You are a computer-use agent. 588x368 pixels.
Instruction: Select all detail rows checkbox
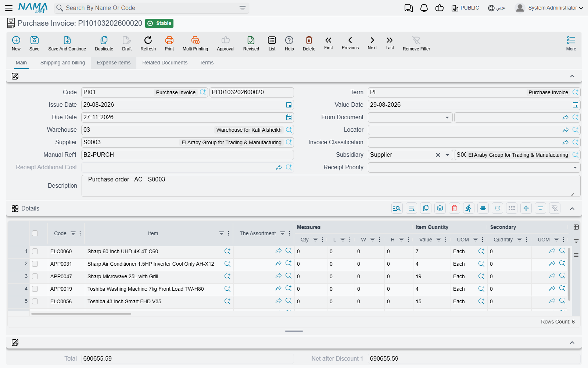(x=35, y=233)
